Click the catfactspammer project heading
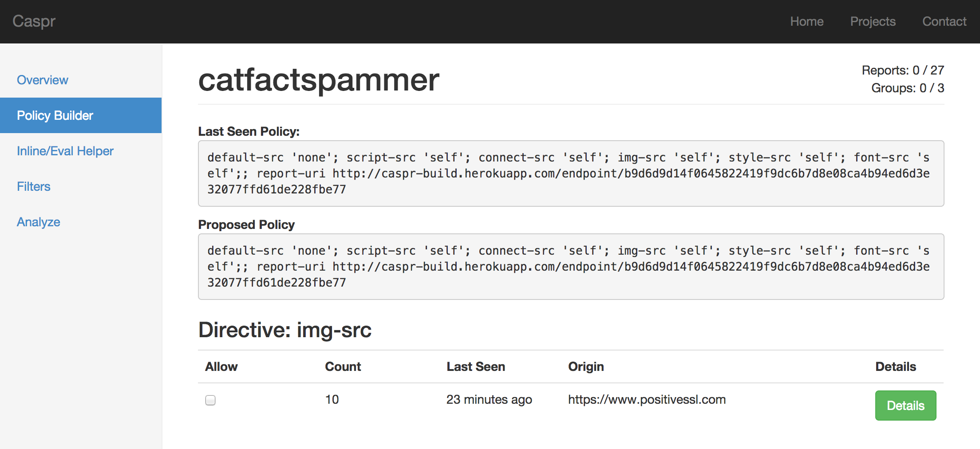This screenshot has height=449, width=980. pyautogui.click(x=319, y=80)
